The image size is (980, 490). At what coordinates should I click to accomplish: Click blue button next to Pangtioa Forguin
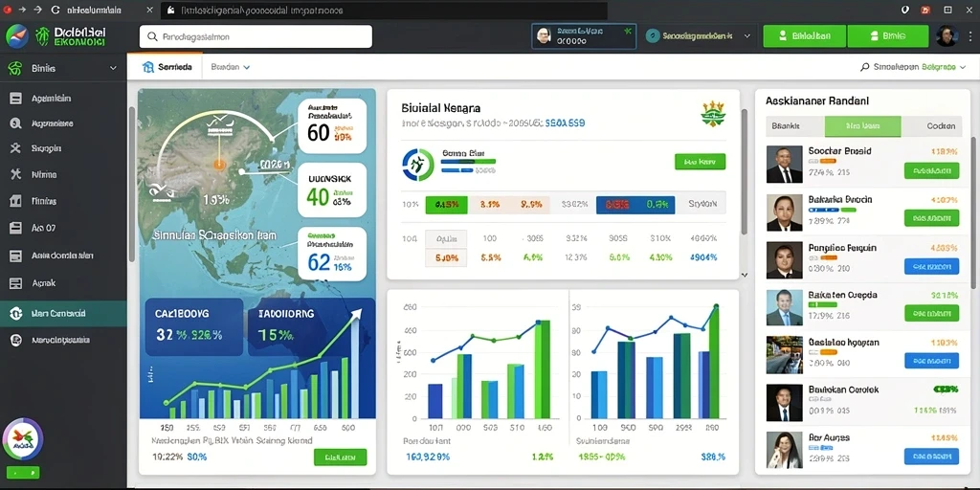click(x=931, y=266)
